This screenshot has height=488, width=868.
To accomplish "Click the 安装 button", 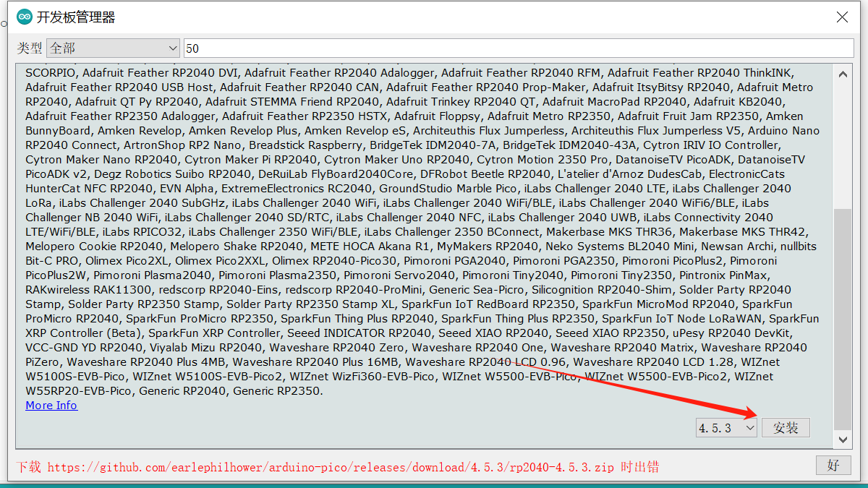I will [x=786, y=428].
